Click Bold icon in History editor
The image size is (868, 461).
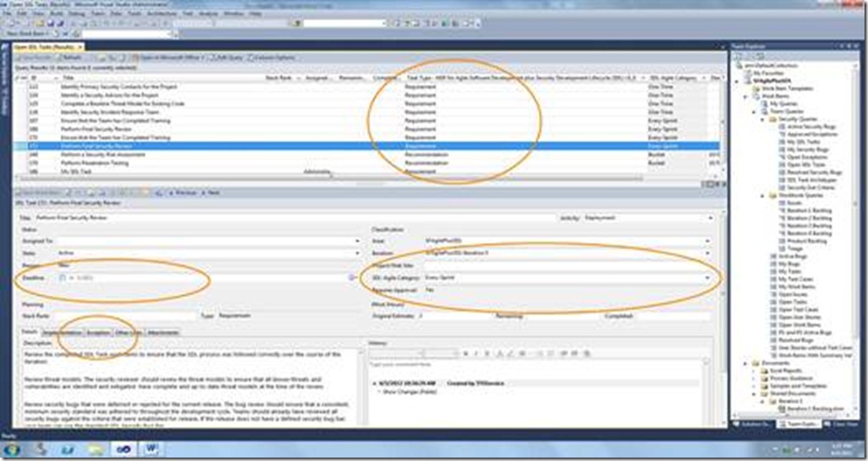coord(466,354)
